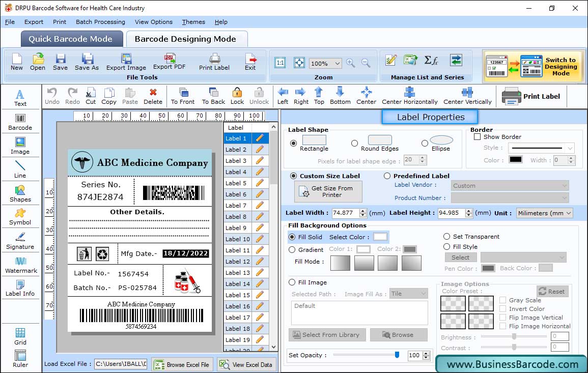Select the Round Edges label shape
Screen dimensions: 588x373
pos(354,143)
